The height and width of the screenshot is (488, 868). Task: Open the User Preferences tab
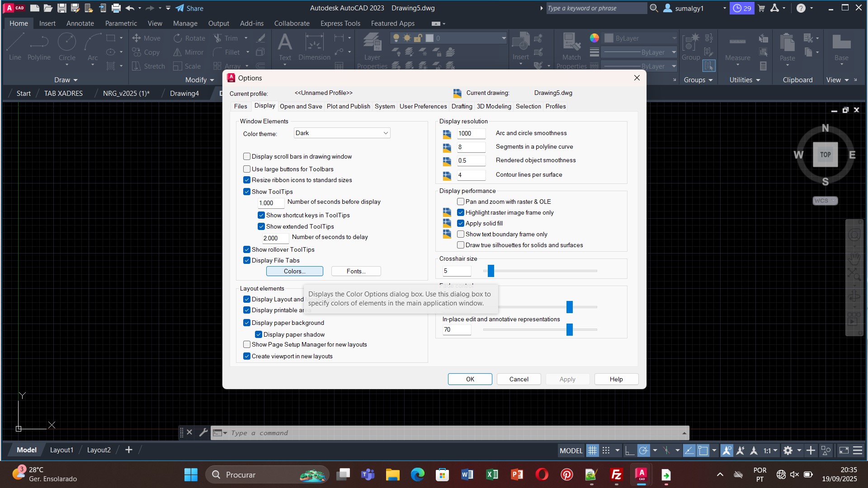pos(423,106)
